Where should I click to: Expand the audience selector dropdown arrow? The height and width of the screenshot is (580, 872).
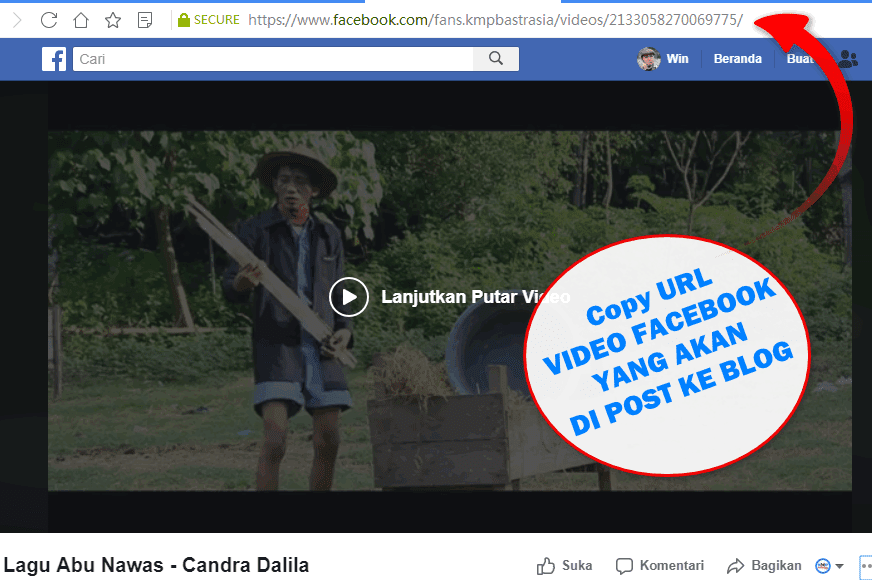(x=840, y=566)
